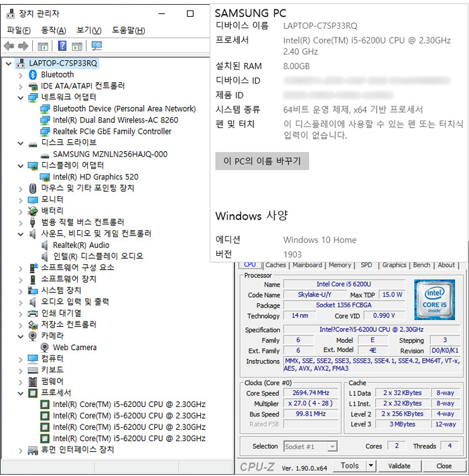Select 인텔(R) 디스플레이 오디오 device

pos(98,256)
